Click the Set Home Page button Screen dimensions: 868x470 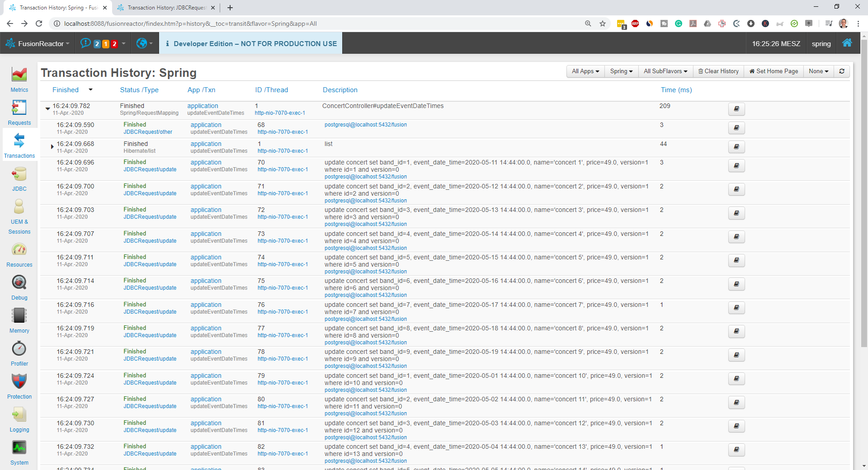pyautogui.click(x=774, y=71)
